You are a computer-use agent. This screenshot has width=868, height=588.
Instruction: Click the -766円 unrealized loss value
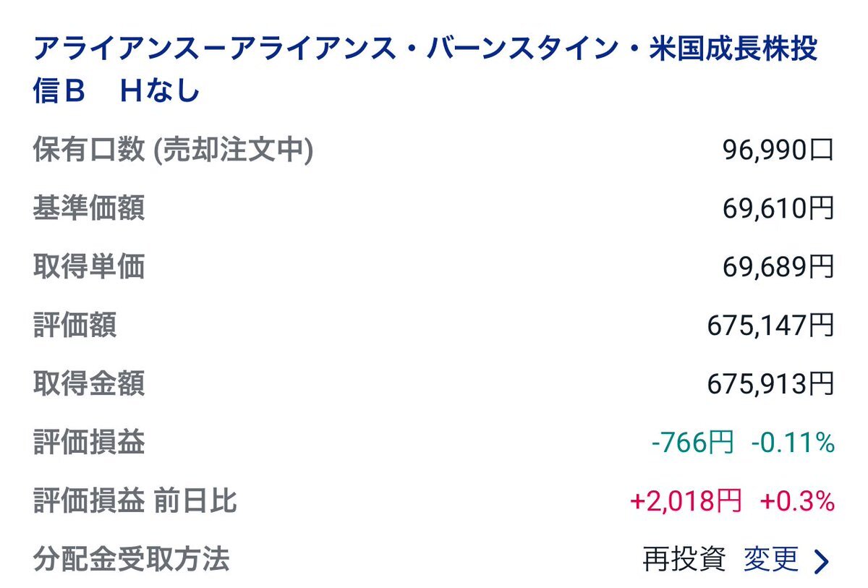[693, 443]
